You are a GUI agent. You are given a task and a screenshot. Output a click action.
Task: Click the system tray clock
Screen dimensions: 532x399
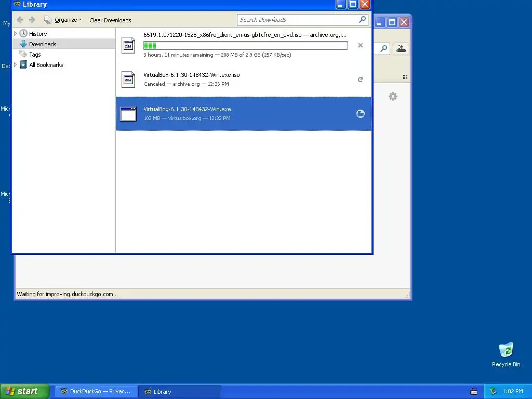[x=513, y=392]
